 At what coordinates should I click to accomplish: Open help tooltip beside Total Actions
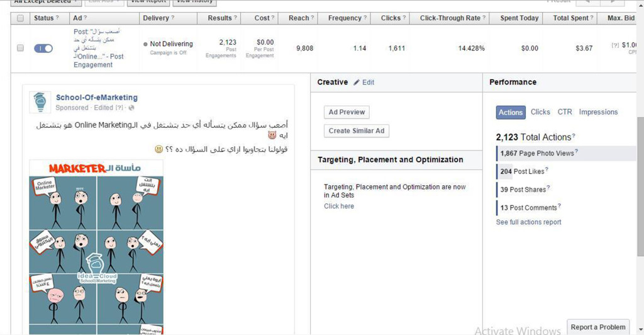point(574,135)
